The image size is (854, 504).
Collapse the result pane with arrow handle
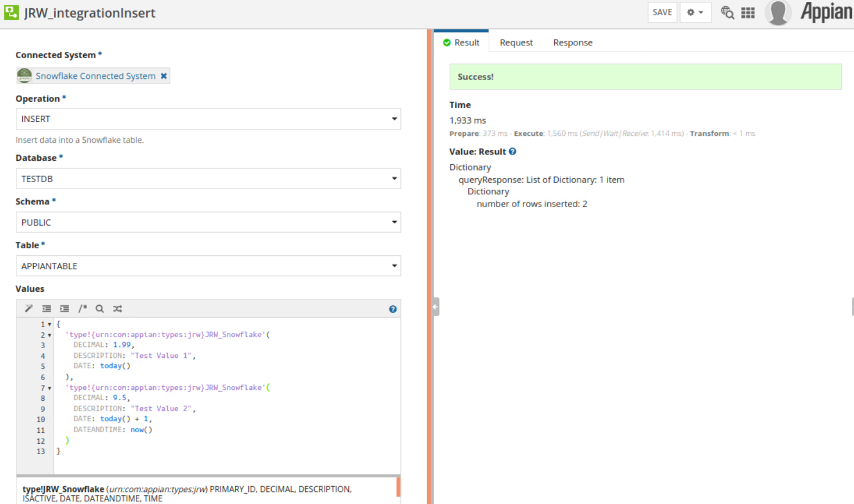(x=435, y=307)
